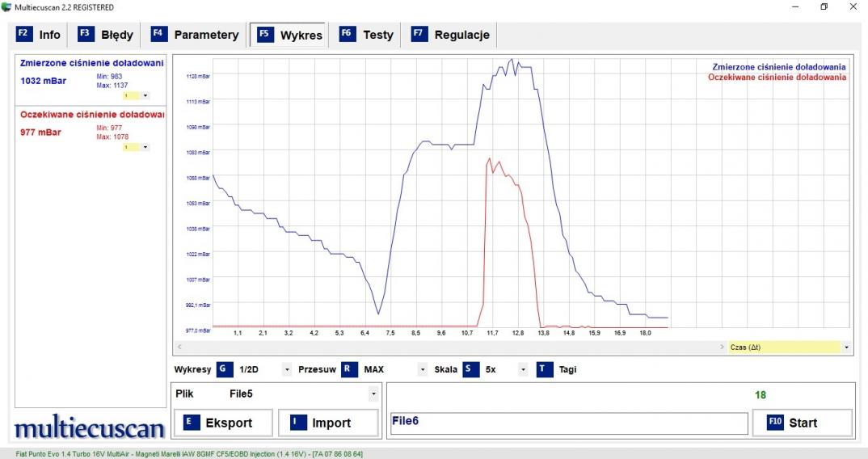Open the Czas (Δt) axis dropdown
The height and width of the screenshot is (459, 868).
coord(846,347)
